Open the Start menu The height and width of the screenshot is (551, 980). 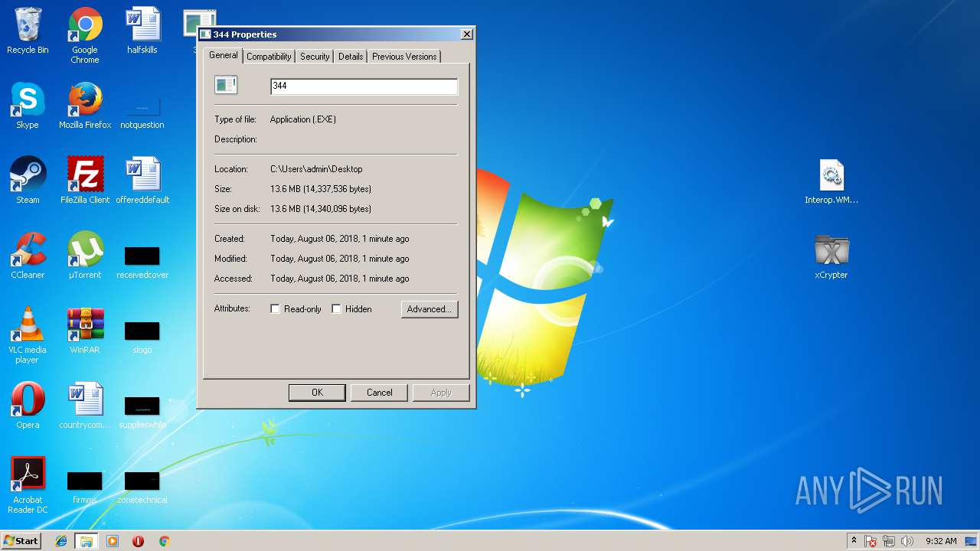[x=21, y=541]
